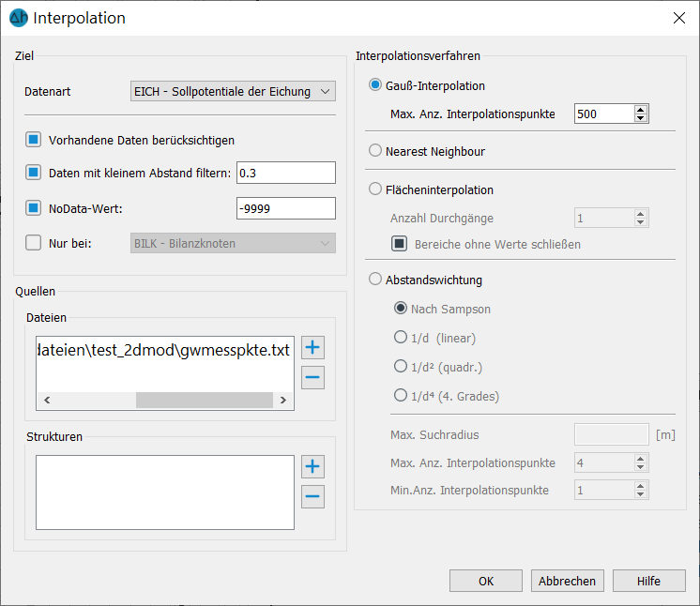
Task: Click the NoData-Wert input field
Action: tap(285, 208)
